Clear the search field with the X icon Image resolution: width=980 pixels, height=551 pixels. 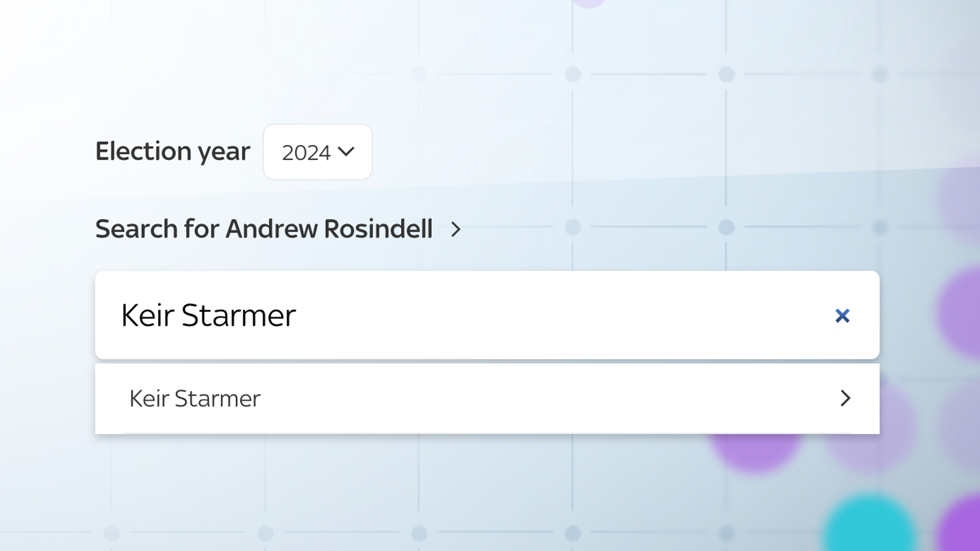coord(842,316)
